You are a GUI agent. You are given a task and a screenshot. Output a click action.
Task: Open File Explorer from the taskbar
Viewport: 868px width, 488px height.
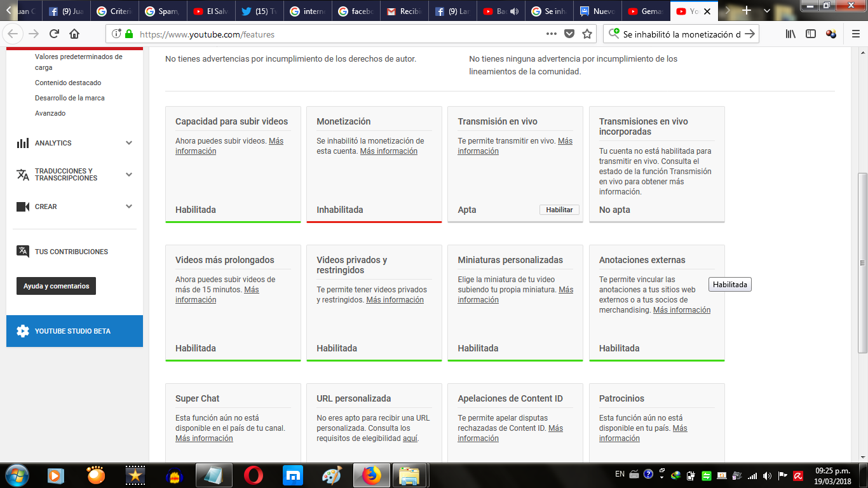[x=409, y=475]
